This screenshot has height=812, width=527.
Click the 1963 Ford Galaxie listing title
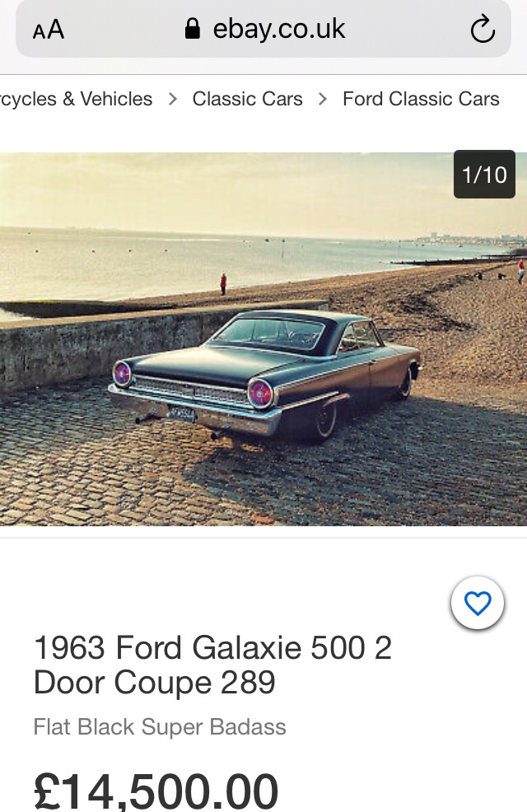pos(212,665)
